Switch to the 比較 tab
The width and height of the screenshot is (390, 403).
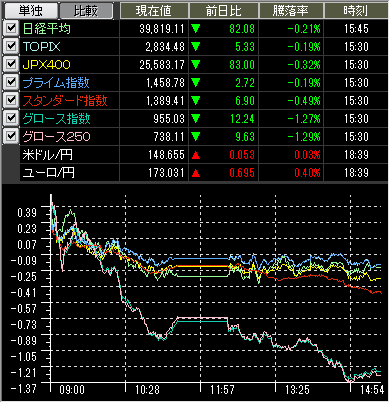[86, 11]
